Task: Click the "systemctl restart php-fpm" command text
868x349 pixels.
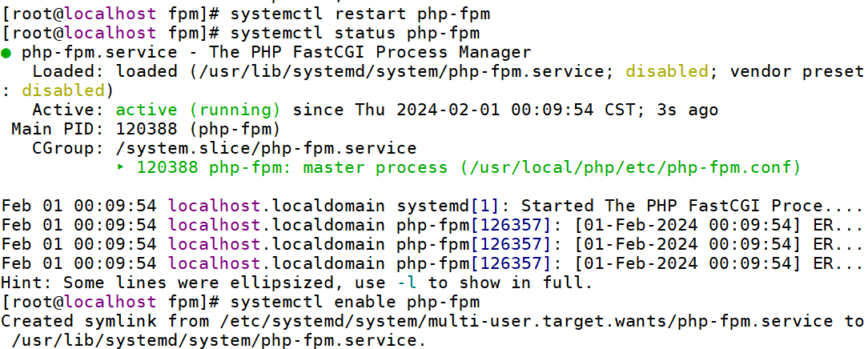Action: pyautogui.click(x=360, y=14)
